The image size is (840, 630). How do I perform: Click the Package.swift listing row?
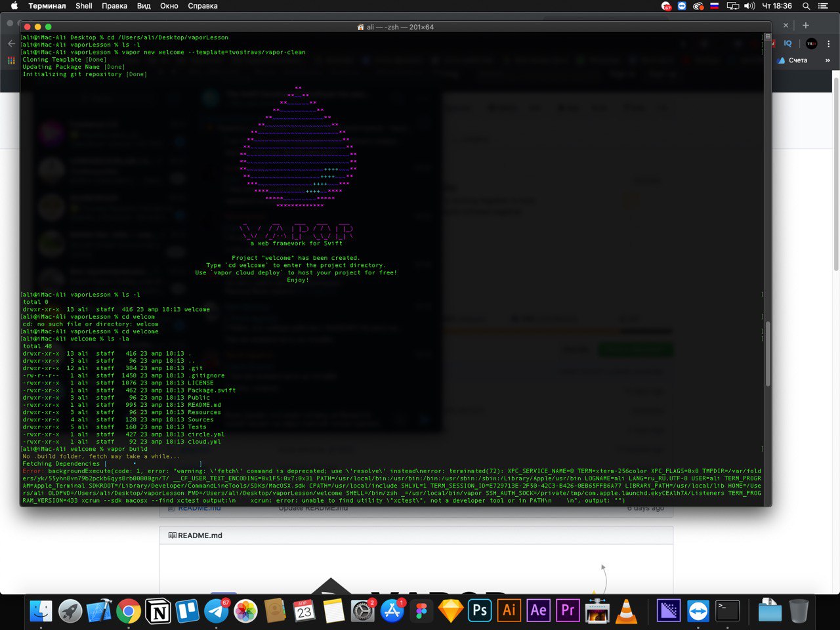tap(129, 390)
